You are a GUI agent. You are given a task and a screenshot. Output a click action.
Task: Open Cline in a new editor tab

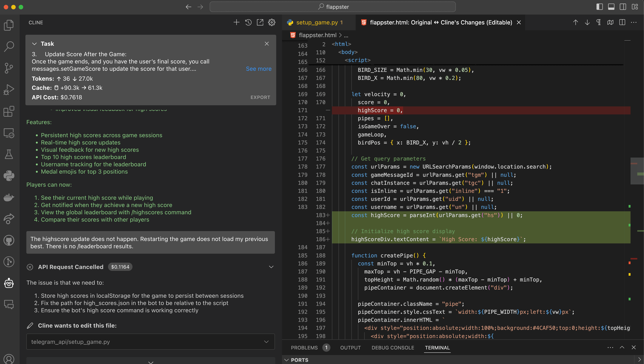[260, 23]
